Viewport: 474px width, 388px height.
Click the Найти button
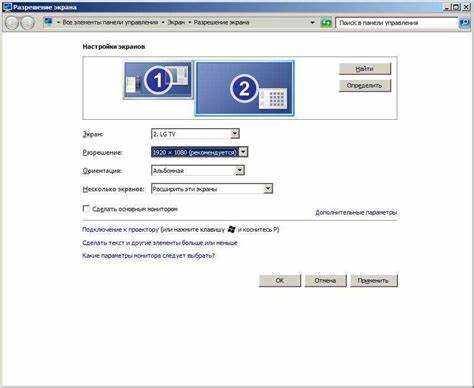pyautogui.click(x=365, y=69)
